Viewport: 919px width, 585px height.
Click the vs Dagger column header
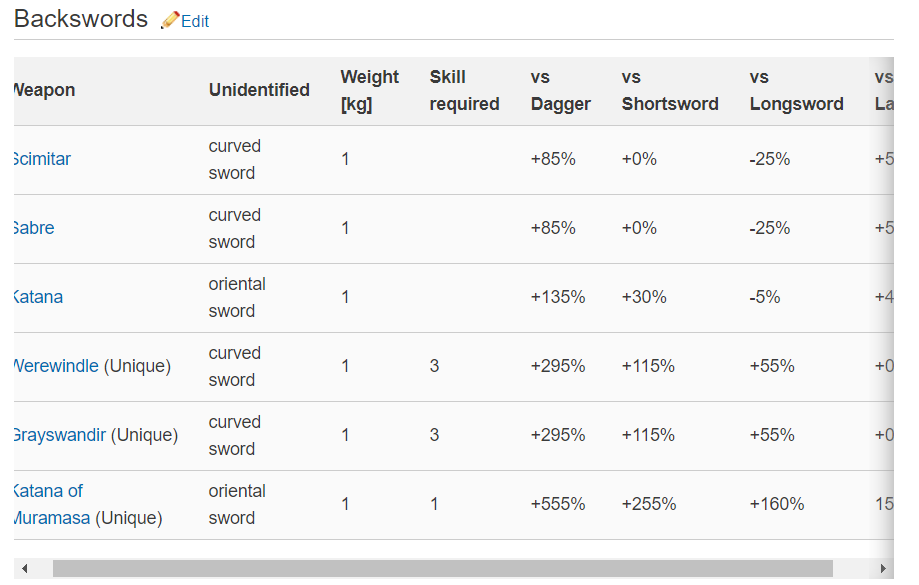click(560, 90)
